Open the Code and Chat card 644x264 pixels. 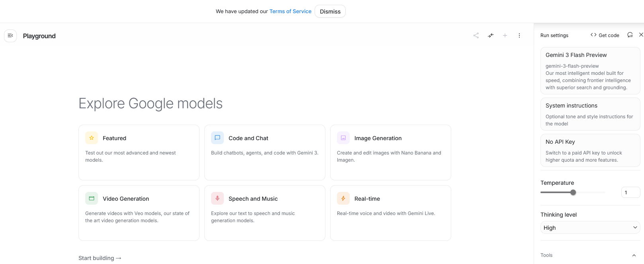point(265,153)
